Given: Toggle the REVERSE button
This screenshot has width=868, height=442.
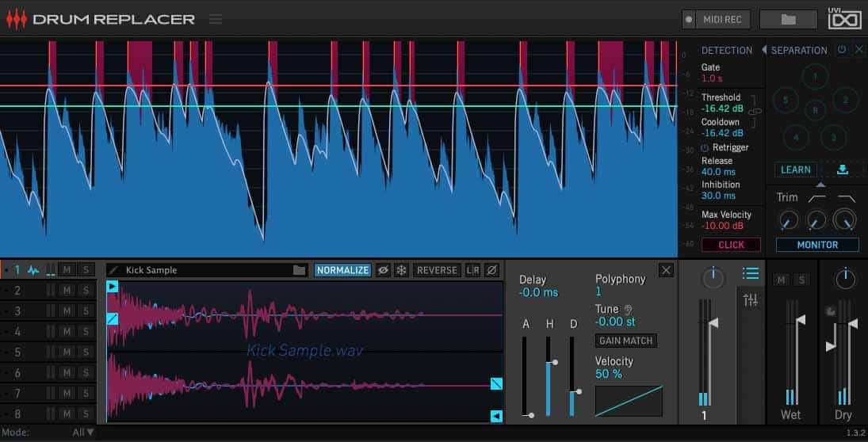Looking at the screenshot, I should [x=437, y=270].
